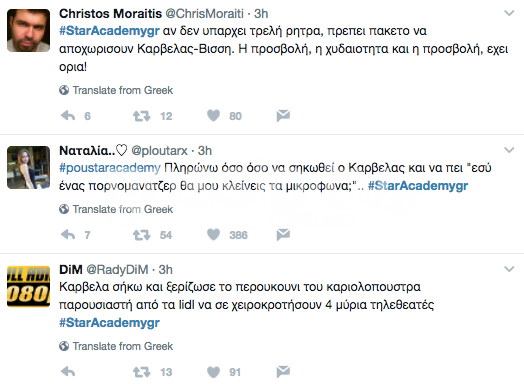Viewport: 524px width, 384px height.
Task: Click the #poustaracademy hashtag
Action: (x=110, y=168)
